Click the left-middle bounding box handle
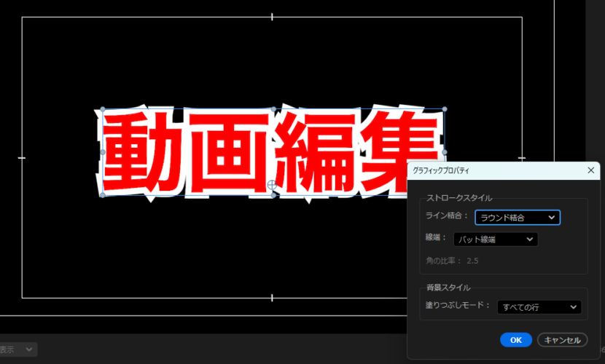605x364 pixels. 102,152
